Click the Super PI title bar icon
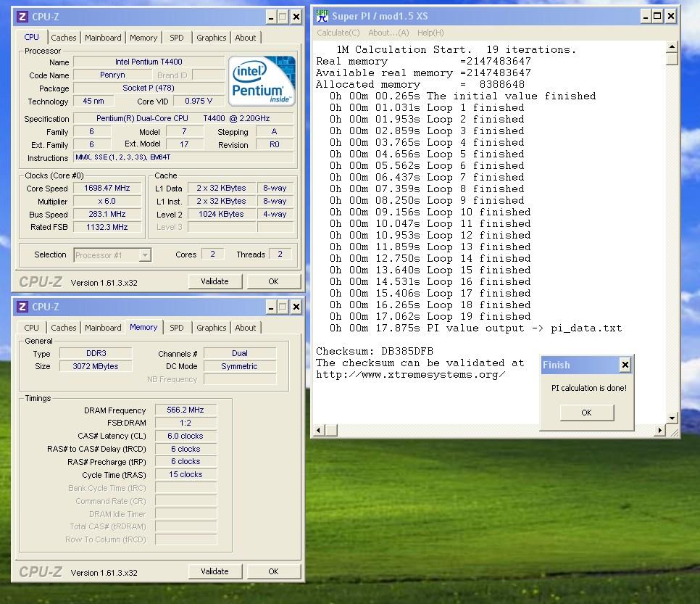The height and width of the screenshot is (604, 700). coord(322,16)
